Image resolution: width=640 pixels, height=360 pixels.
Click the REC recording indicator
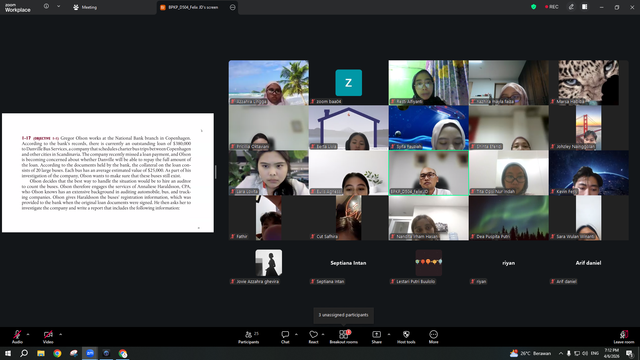click(551, 7)
